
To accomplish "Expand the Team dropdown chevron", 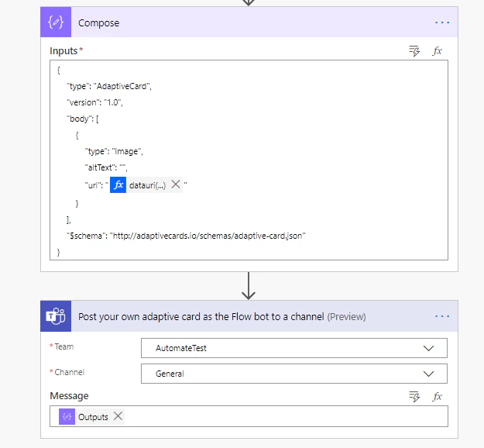I will 428,348.
